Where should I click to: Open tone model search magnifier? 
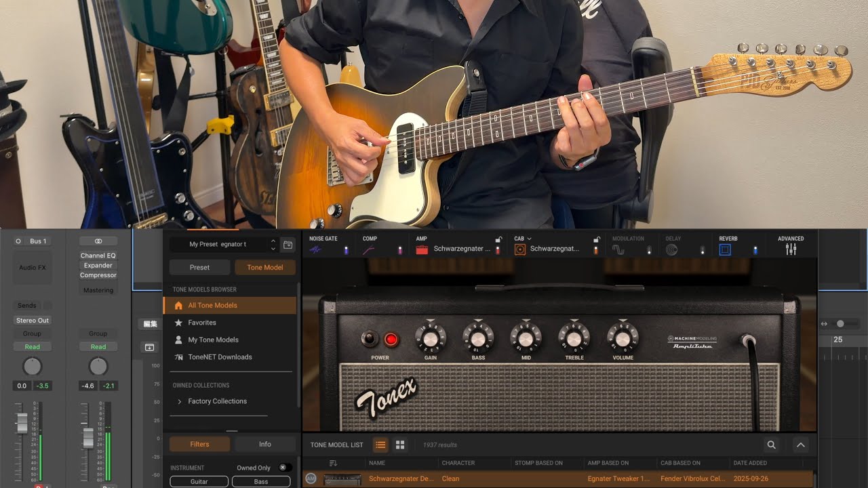coord(771,445)
